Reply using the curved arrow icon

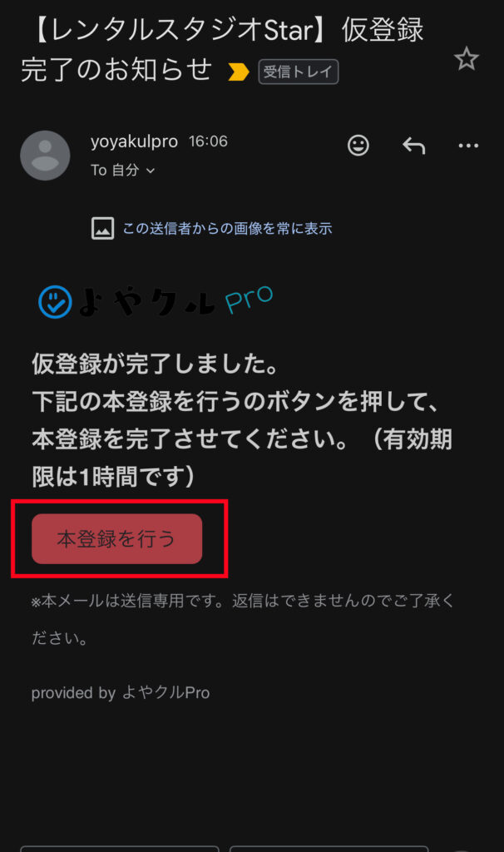414,145
